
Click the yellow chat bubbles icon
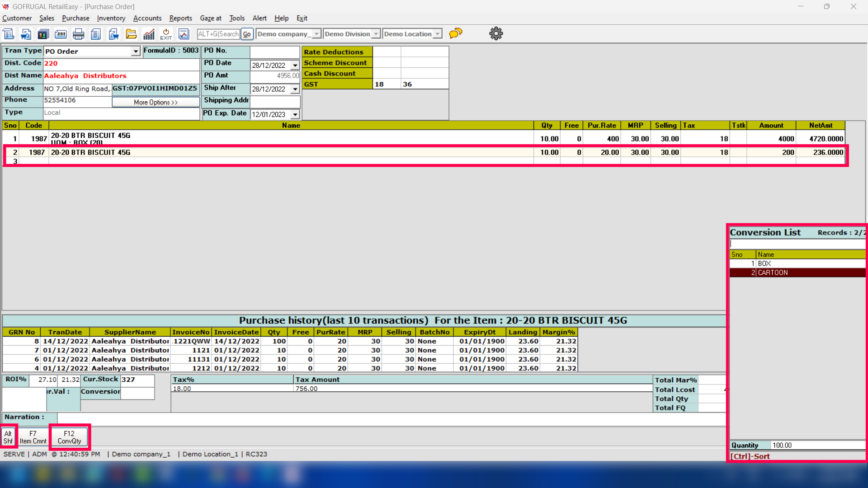click(456, 33)
